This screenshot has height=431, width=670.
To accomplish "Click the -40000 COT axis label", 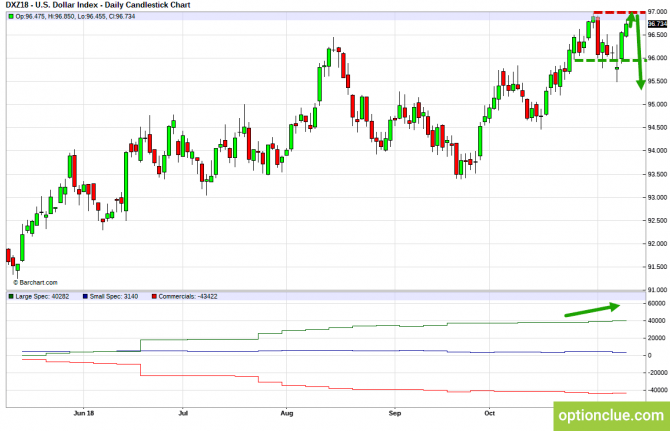I will tap(657, 390).
